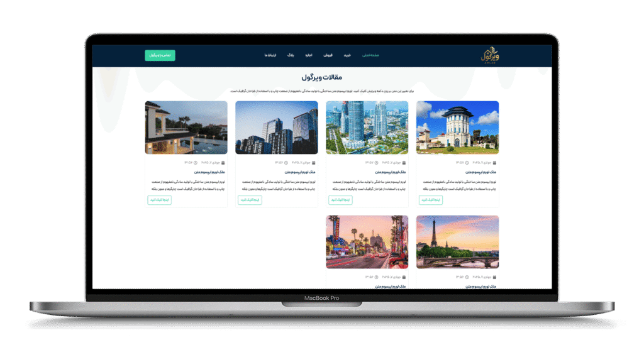Click the calendar icon on the villa pool card
The image size is (644, 362).
[223, 163]
